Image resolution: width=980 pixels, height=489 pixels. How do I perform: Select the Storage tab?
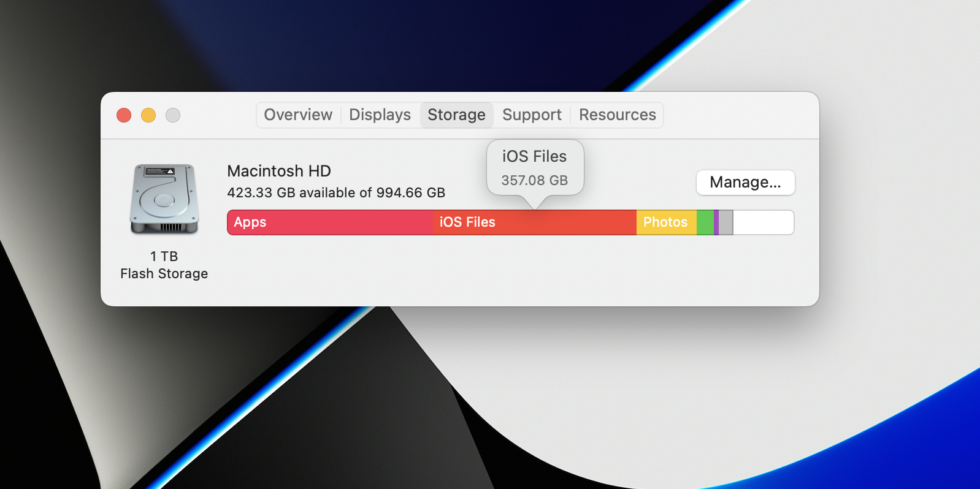(457, 115)
